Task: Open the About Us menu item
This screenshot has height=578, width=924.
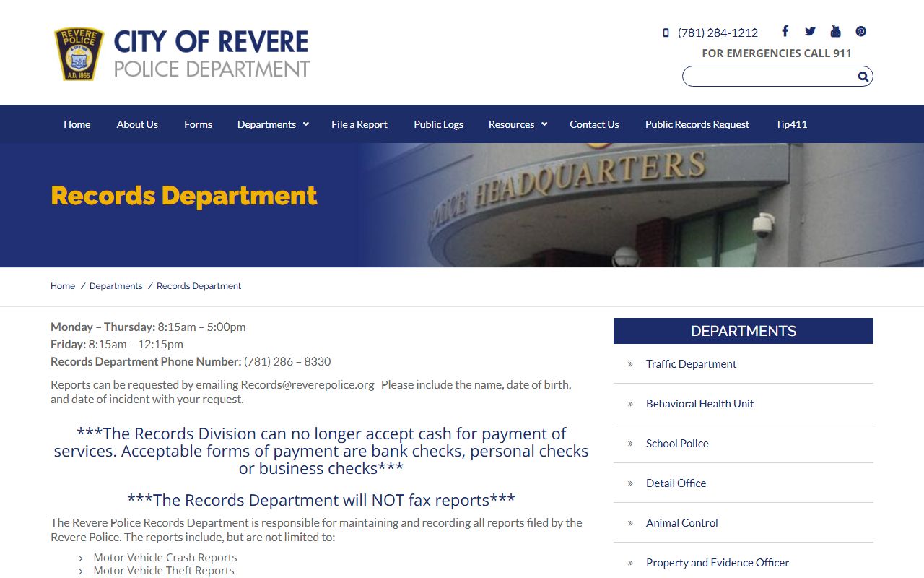Action: 137,124
